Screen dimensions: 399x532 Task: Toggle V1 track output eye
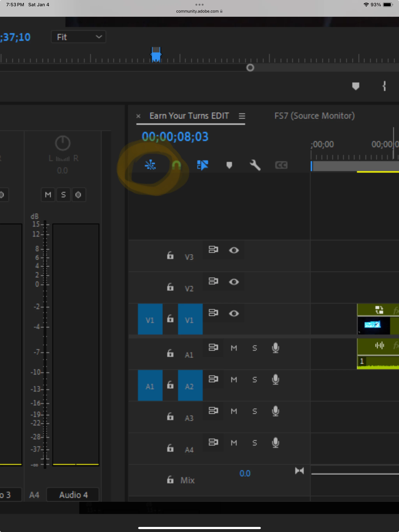[234, 313]
